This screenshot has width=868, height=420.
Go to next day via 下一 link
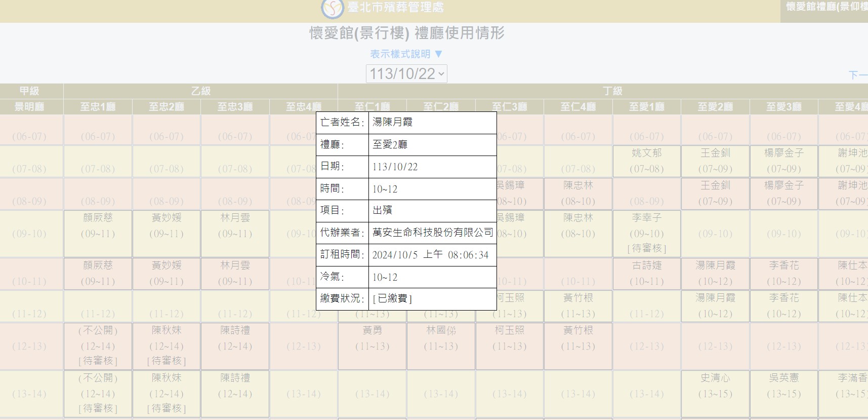(x=857, y=75)
